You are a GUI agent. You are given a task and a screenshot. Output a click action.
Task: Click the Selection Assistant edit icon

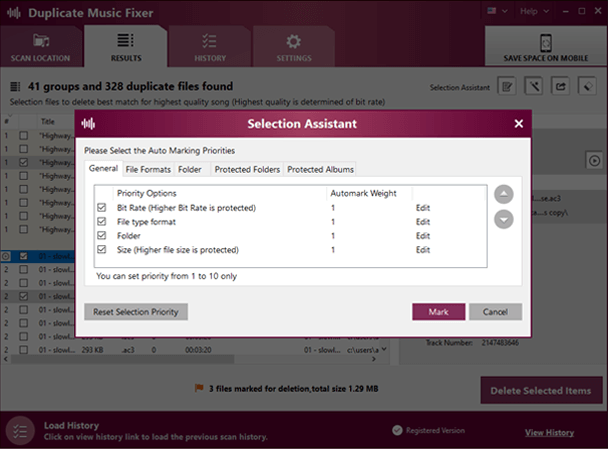click(507, 86)
